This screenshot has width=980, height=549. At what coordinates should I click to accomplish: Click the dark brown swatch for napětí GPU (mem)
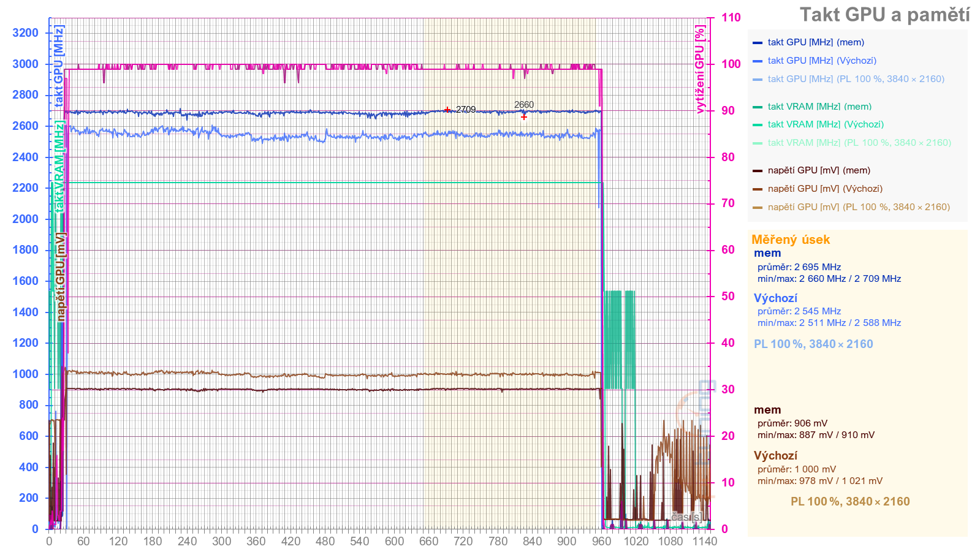pos(758,171)
